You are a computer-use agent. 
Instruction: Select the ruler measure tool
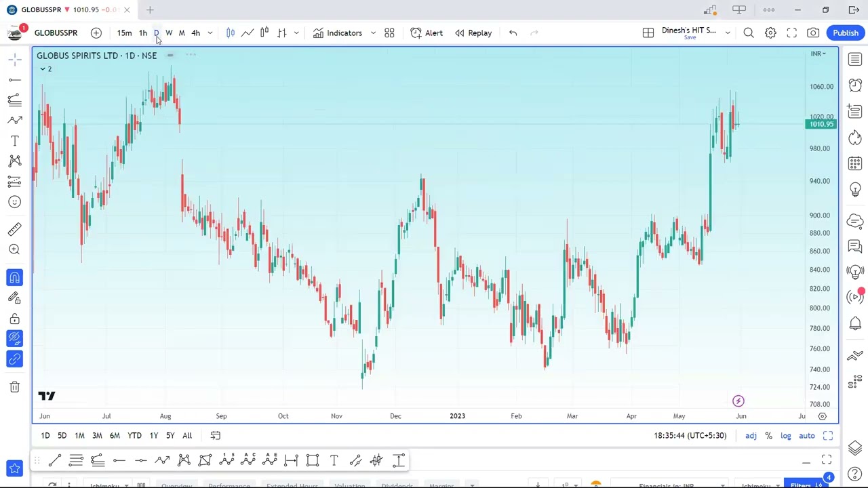(14, 229)
